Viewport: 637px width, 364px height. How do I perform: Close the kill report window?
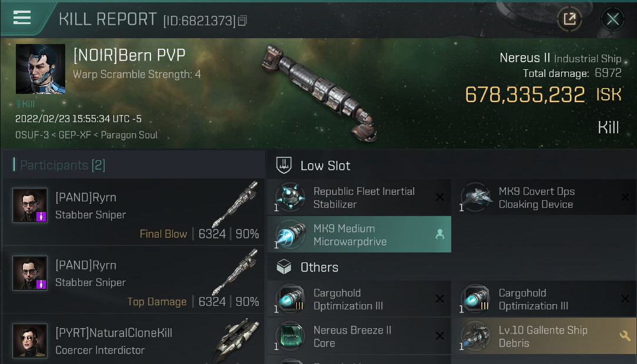612,19
